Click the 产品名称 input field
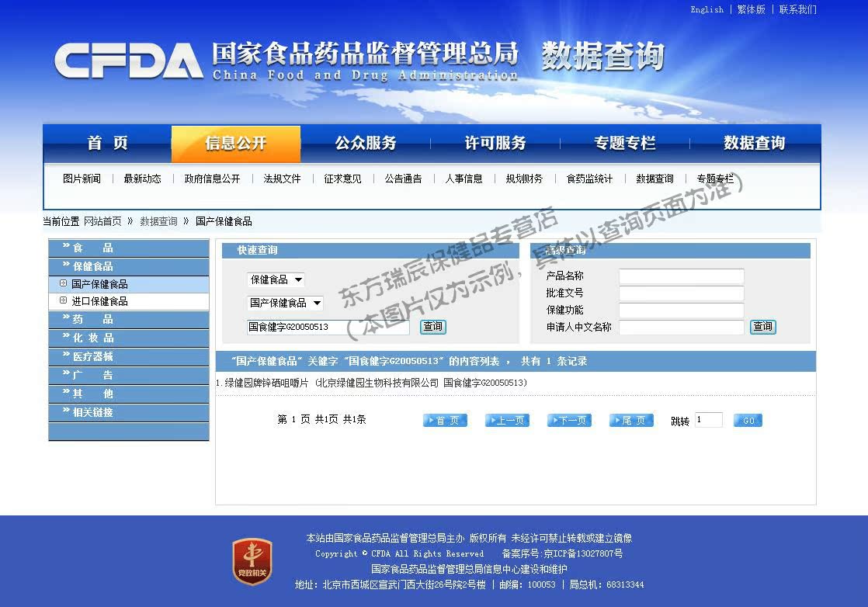868x607 pixels. (681, 276)
